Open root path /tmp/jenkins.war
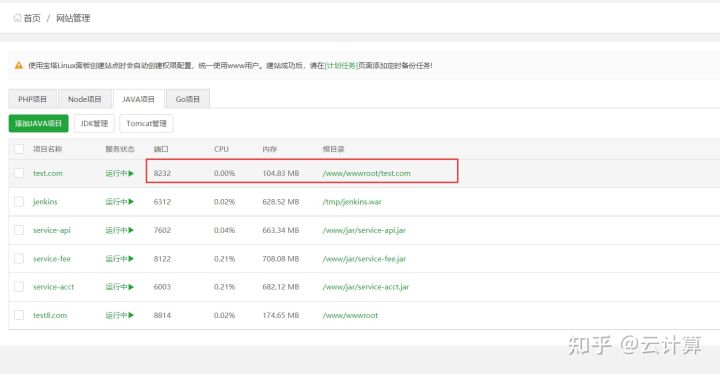 pos(352,202)
